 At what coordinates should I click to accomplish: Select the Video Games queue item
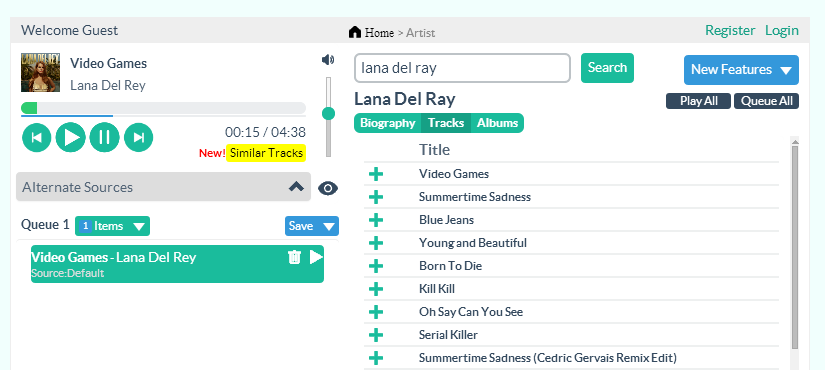click(177, 264)
